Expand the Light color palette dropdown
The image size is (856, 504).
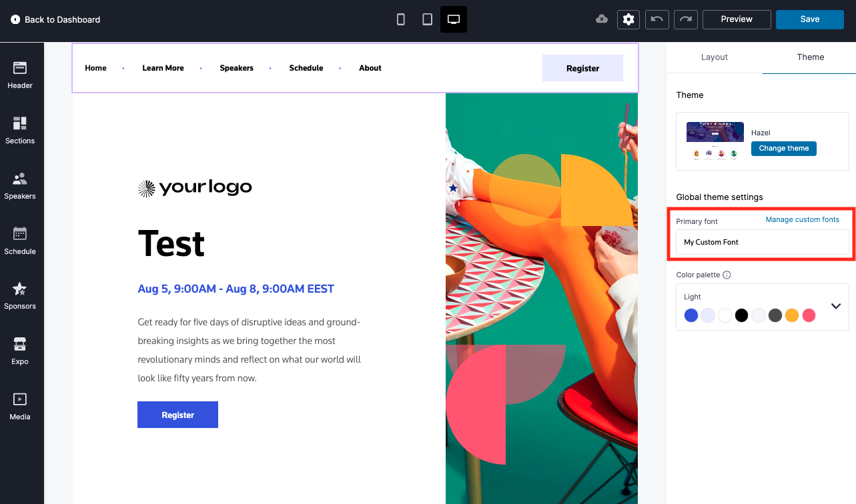tap(836, 306)
